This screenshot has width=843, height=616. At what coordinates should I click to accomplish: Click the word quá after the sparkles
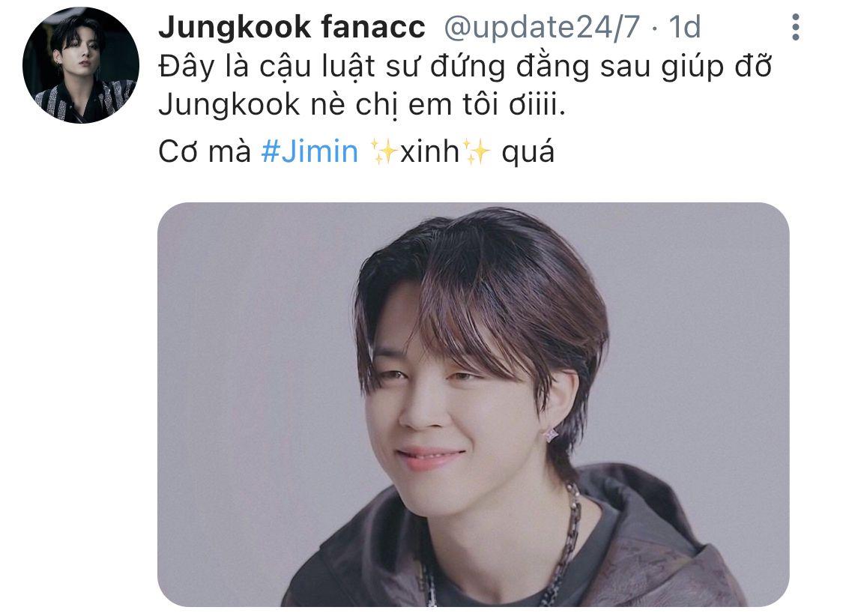pos(528,152)
